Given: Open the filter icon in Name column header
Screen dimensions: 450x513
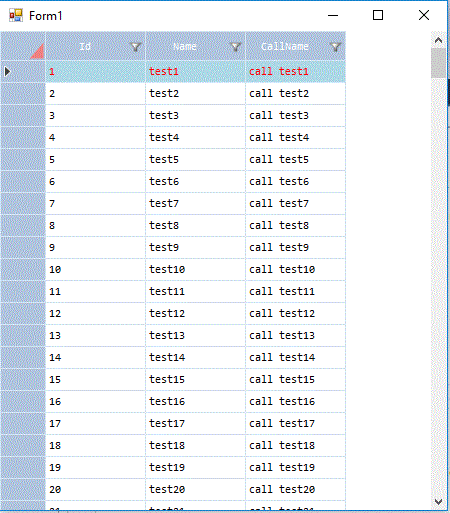Looking at the screenshot, I should (x=235, y=47).
